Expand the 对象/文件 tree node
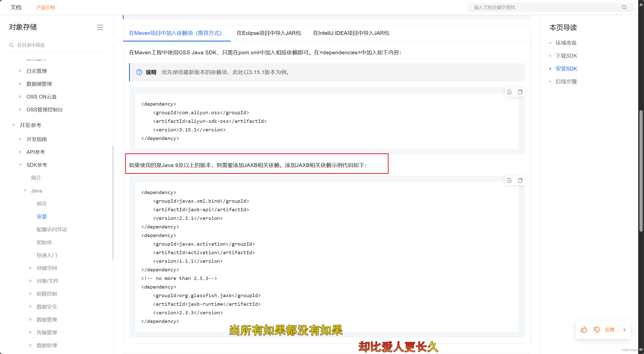The height and width of the screenshot is (354, 644). [x=30, y=281]
